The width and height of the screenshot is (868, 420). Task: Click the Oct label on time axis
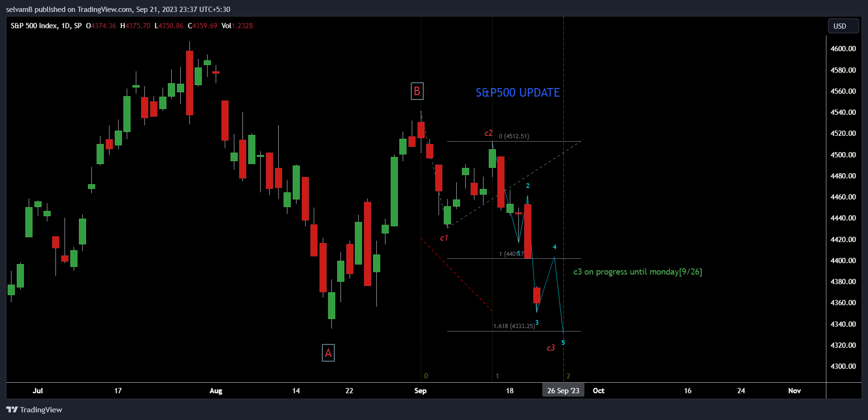click(x=598, y=391)
